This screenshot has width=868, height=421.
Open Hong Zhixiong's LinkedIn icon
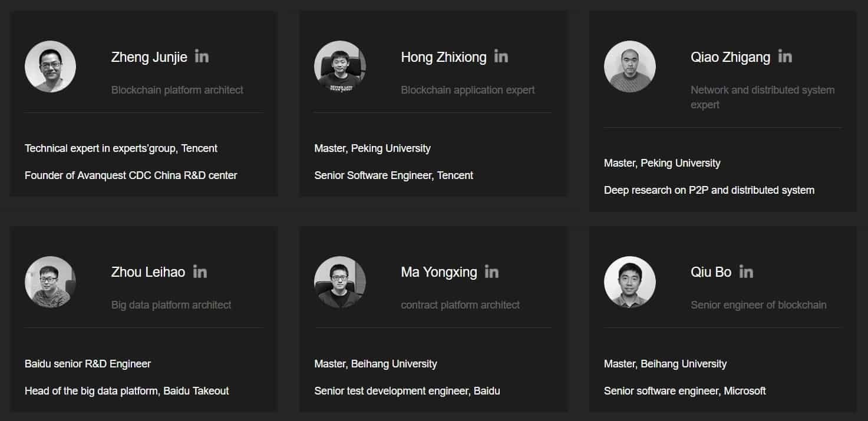coord(501,57)
